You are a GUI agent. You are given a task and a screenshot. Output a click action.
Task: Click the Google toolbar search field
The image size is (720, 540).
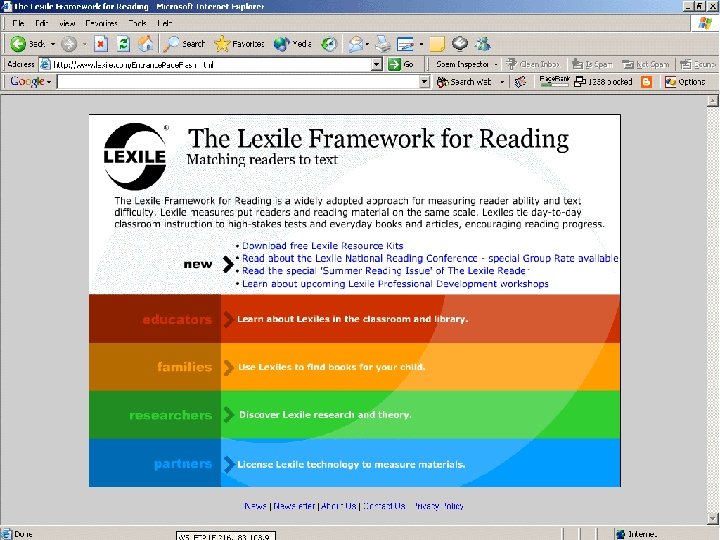(x=238, y=82)
